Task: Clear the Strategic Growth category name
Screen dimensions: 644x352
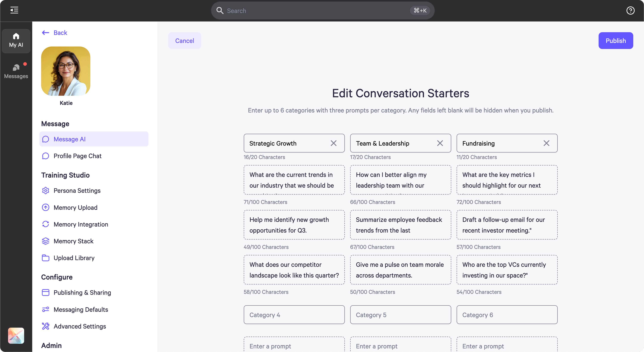Action: coord(333,143)
